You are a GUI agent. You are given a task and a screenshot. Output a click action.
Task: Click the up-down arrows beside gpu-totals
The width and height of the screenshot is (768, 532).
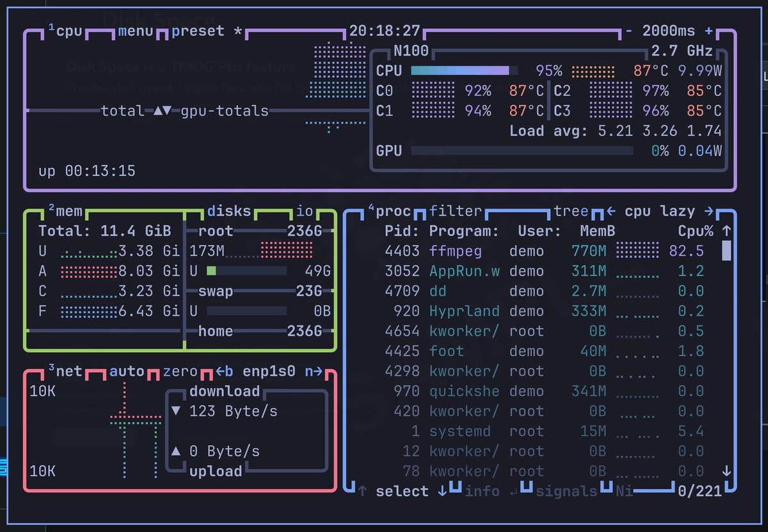pyautogui.click(x=162, y=111)
